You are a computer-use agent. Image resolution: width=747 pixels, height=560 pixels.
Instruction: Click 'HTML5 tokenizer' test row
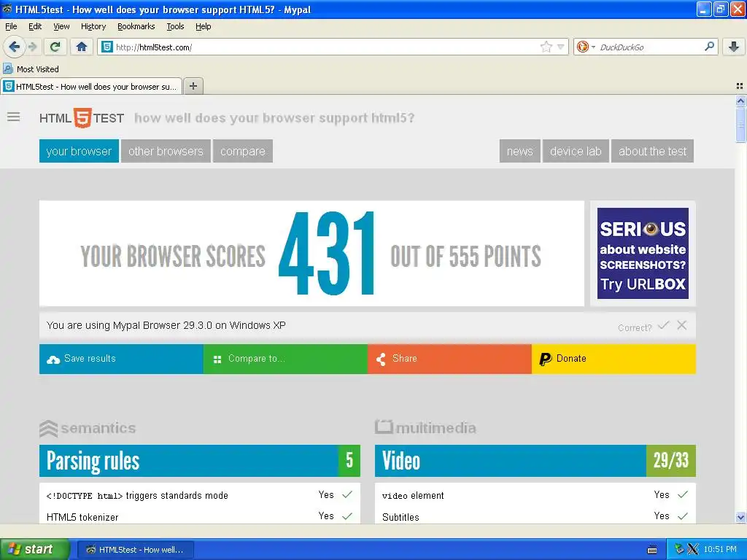pyautogui.click(x=200, y=517)
